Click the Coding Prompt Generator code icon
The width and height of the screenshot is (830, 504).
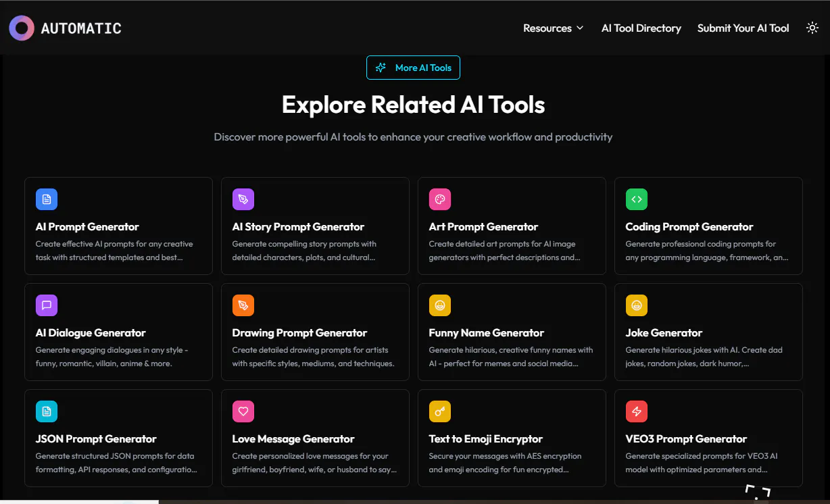[637, 199]
